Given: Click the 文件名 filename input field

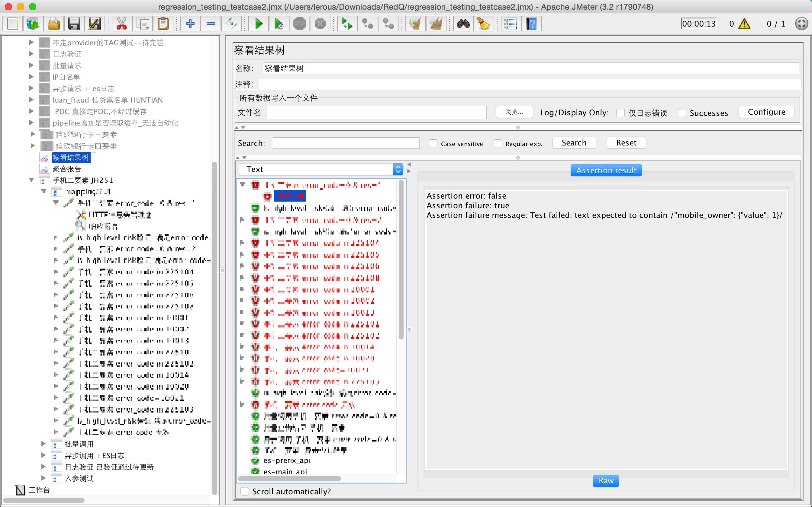Looking at the screenshot, I should tap(375, 112).
